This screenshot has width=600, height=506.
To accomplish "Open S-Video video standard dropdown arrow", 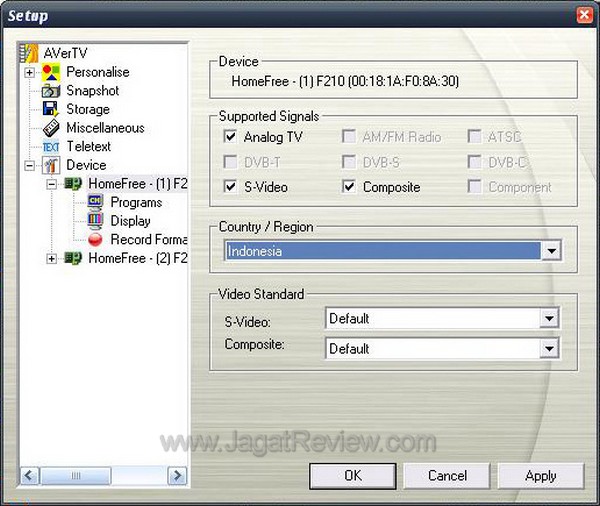I will [549, 318].
